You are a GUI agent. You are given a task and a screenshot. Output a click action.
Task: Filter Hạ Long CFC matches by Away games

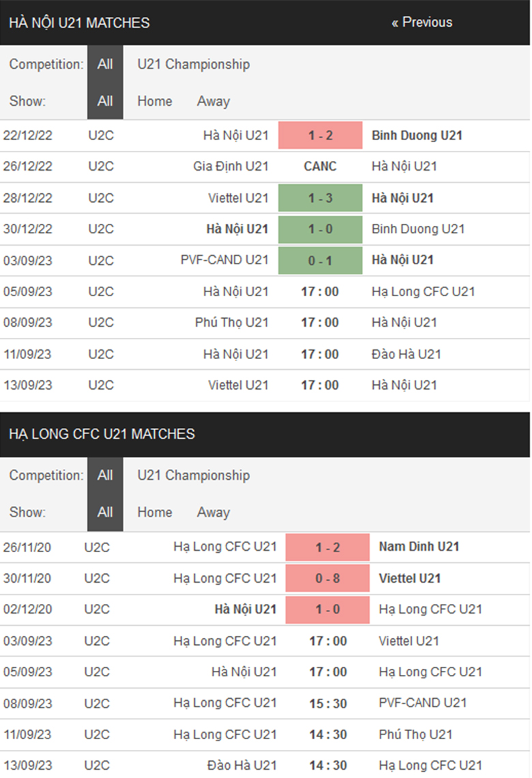coord(213,512)
